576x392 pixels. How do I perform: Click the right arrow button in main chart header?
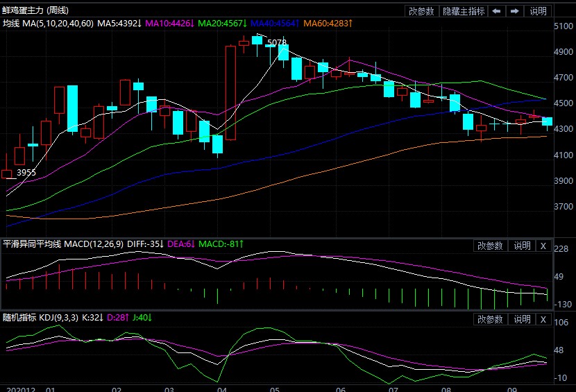coord(515,11)
